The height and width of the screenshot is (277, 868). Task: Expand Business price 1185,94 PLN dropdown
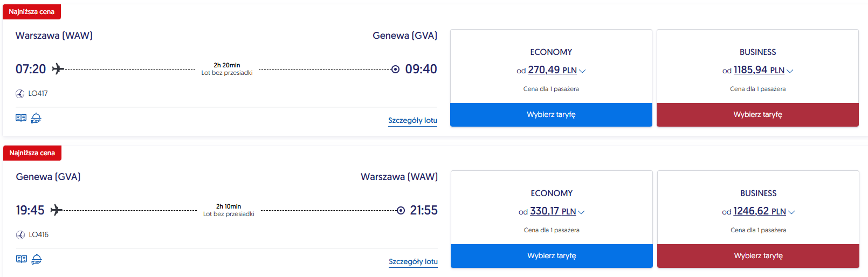790,71
